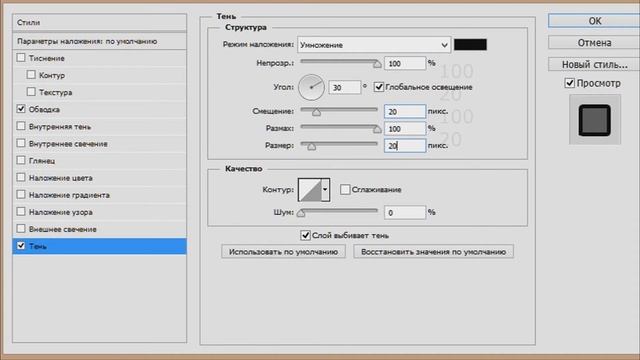The height and width of the screenshot is (360, 640).
Task: Enable the Сглаживание checkbox
Action: coord(345,189)
